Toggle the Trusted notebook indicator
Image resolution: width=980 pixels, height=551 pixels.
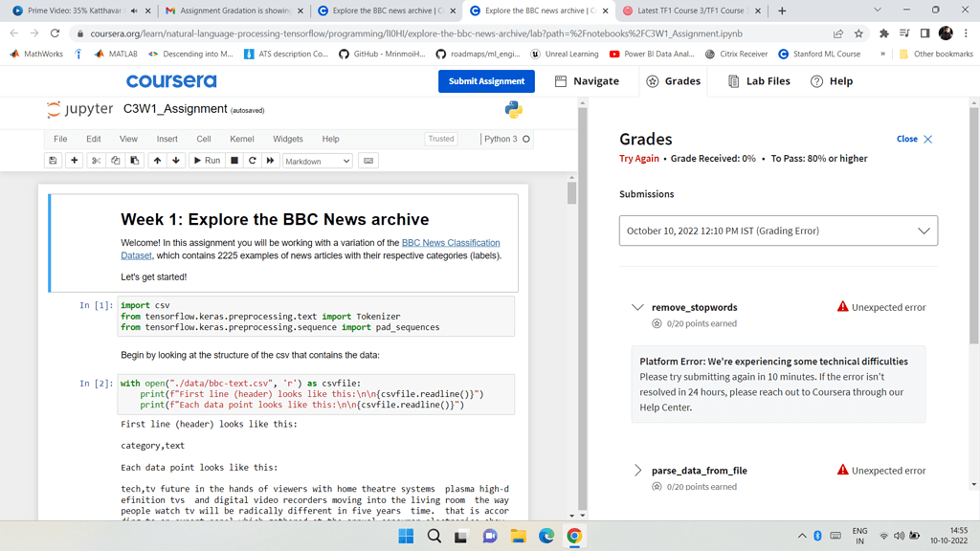[x=441, y=139]
